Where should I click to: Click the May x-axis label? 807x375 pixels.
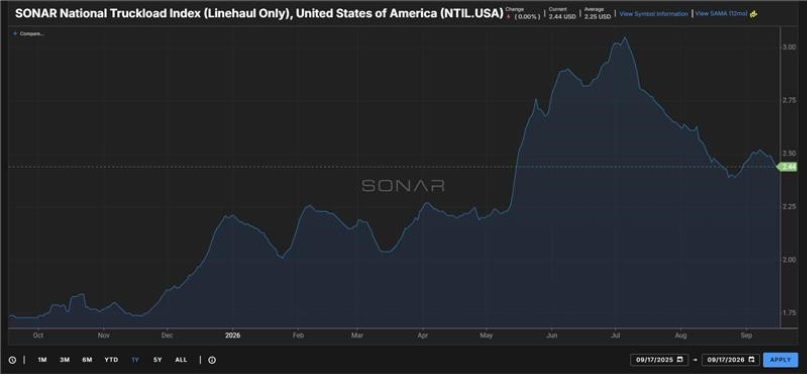486,335
